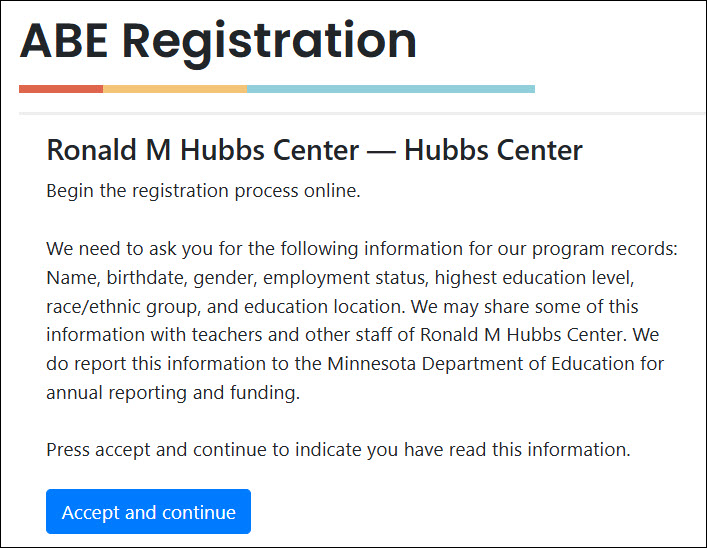This screenshot has height=548, width=707.
Task: Click the yellow segment of the color bar
Action: click(175, 89)
